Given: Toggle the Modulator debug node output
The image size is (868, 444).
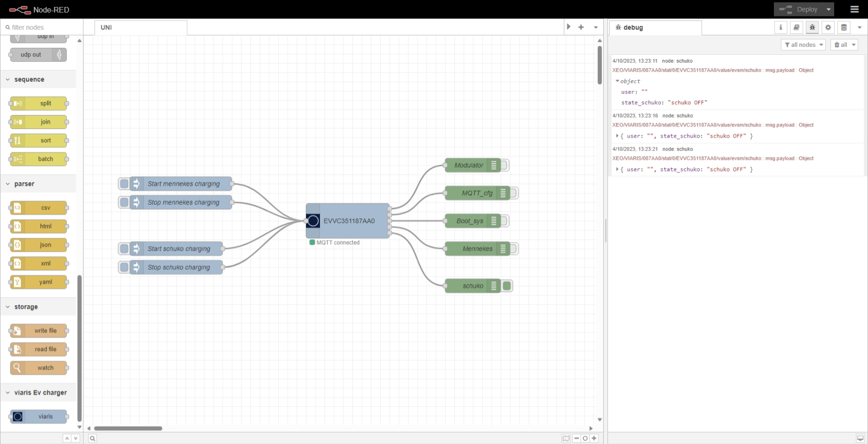Looking at the screenshot, I should [x=504, y=165].
